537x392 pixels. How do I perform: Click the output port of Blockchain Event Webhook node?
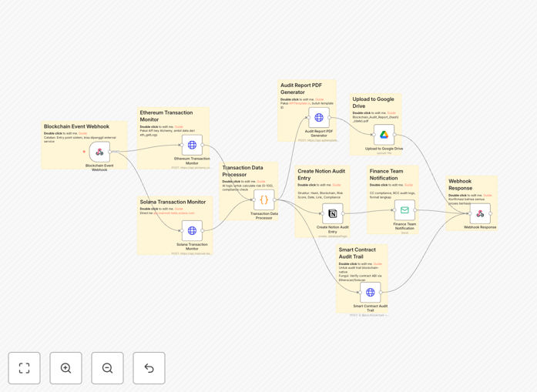coord(110,152)
